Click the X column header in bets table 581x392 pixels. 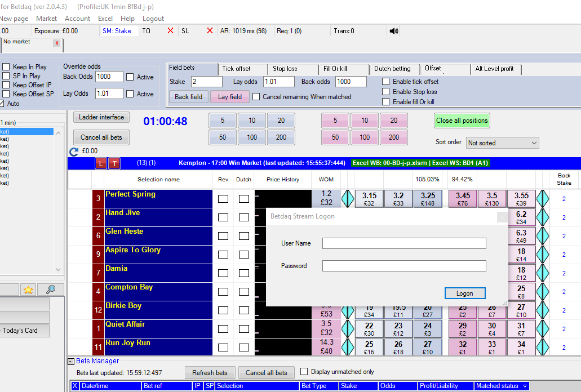tap(75, 386)
